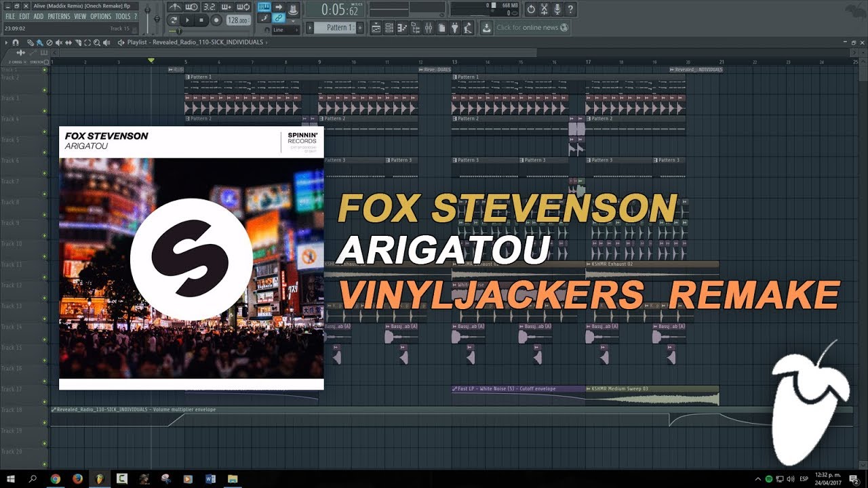Toggle playlist snap magnet icon

point(16,43)
